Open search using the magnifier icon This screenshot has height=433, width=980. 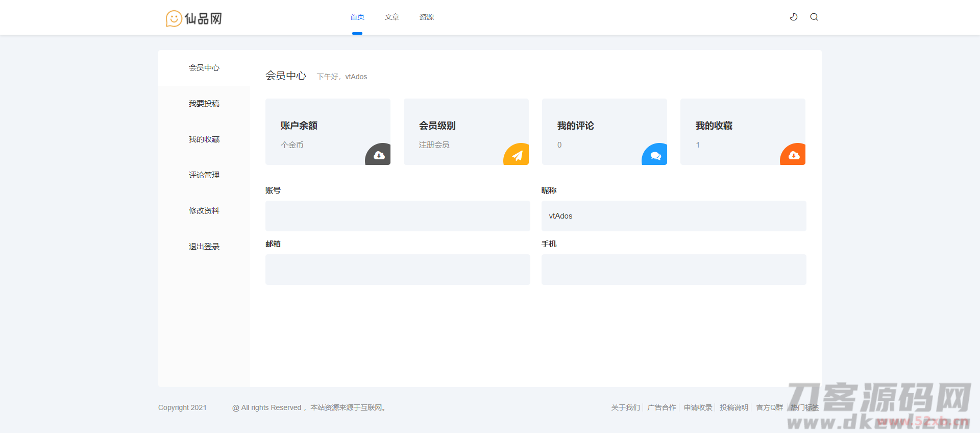814,17
